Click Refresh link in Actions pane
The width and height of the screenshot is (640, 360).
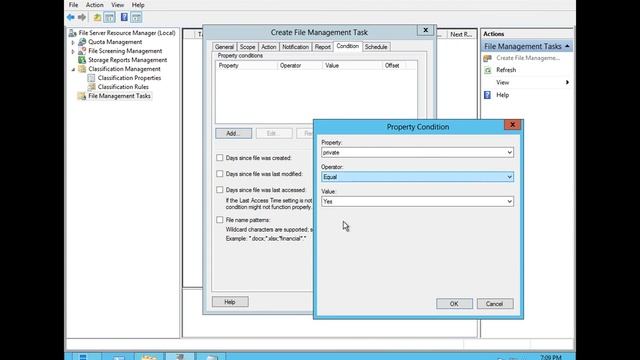tap(506, 70)
